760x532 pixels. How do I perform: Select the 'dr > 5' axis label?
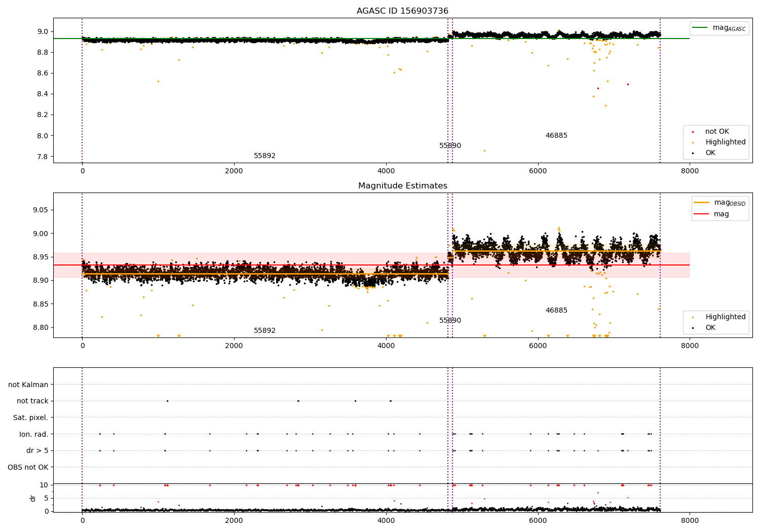coord(37,451)
